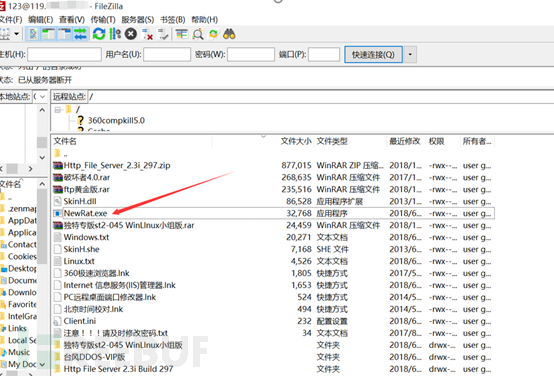This screenshot has height=376, width=554.
Task: Click the parent directory .. folder icon
Action: pyautogui.click(x=58, y=154)
